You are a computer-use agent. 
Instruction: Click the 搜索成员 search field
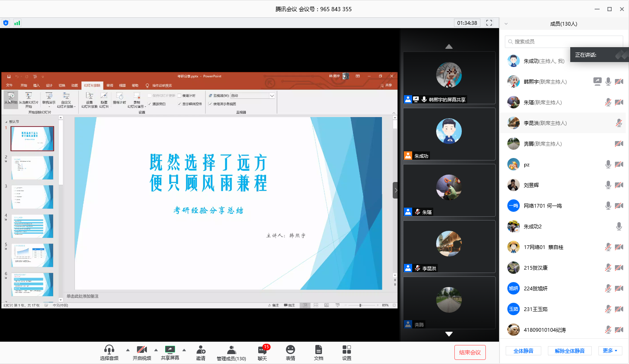564,42
